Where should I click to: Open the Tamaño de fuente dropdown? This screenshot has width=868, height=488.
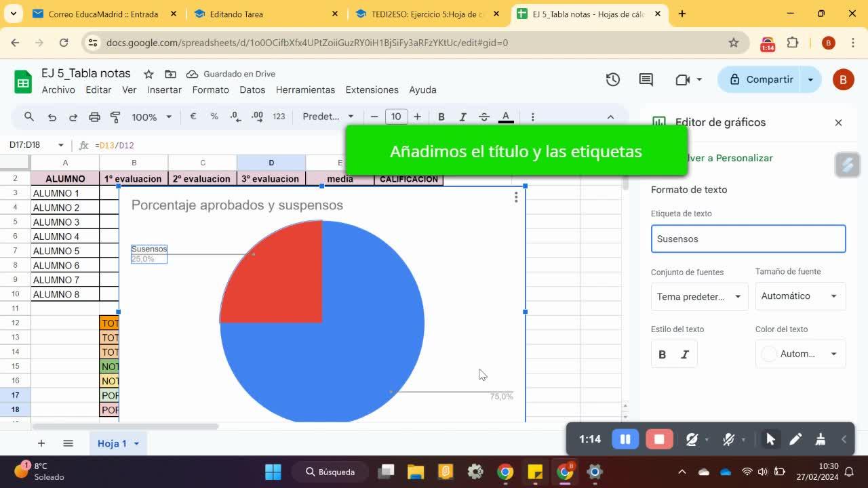800,296
